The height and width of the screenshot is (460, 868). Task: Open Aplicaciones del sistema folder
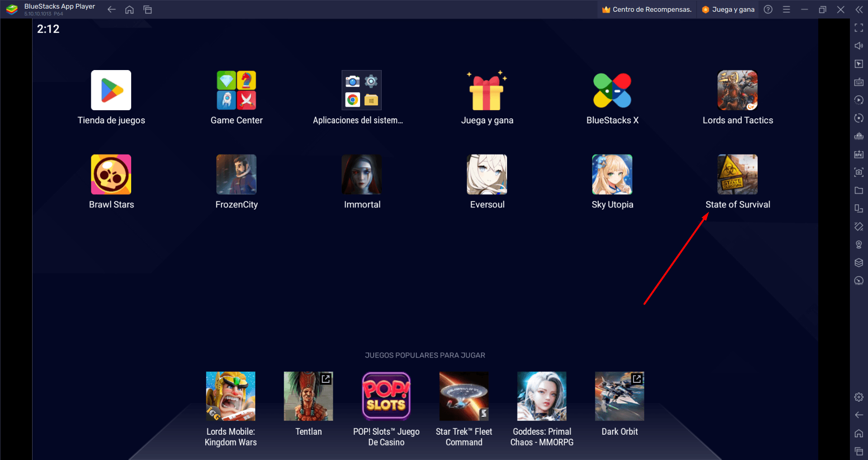point(361,90)
